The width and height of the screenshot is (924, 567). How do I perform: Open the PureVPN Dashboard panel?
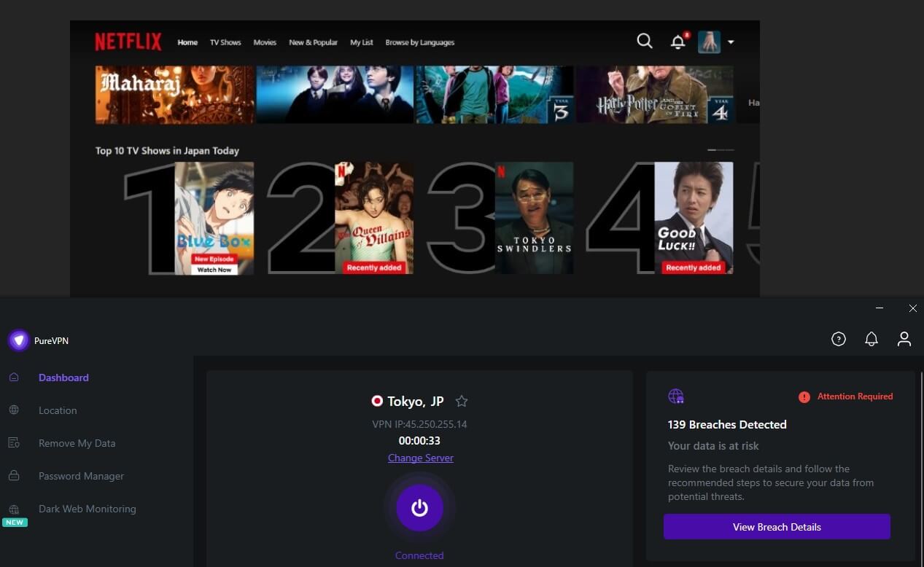[x=63, y=378]
